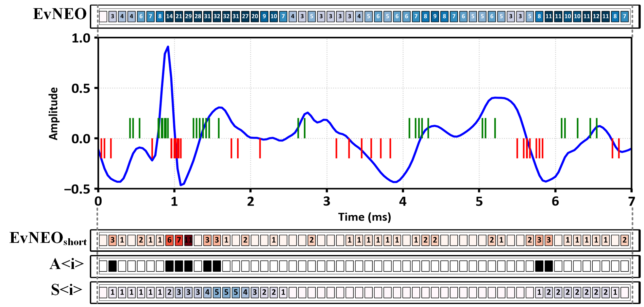Viewport: 644px width, 307px height.
Task: Click the 1.0 y-axis tick label
Action: coord(81,38)
